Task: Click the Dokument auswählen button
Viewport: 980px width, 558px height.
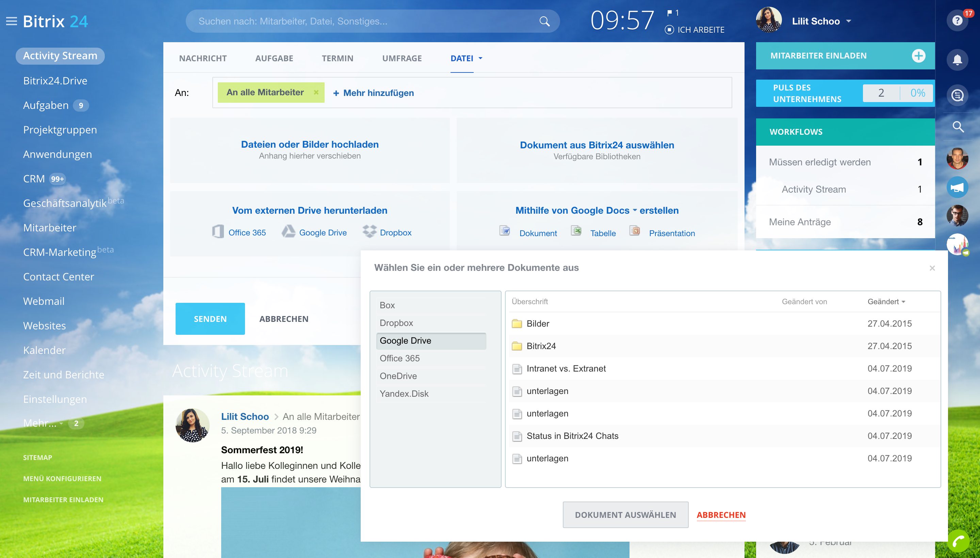Action: click(625, 515)
